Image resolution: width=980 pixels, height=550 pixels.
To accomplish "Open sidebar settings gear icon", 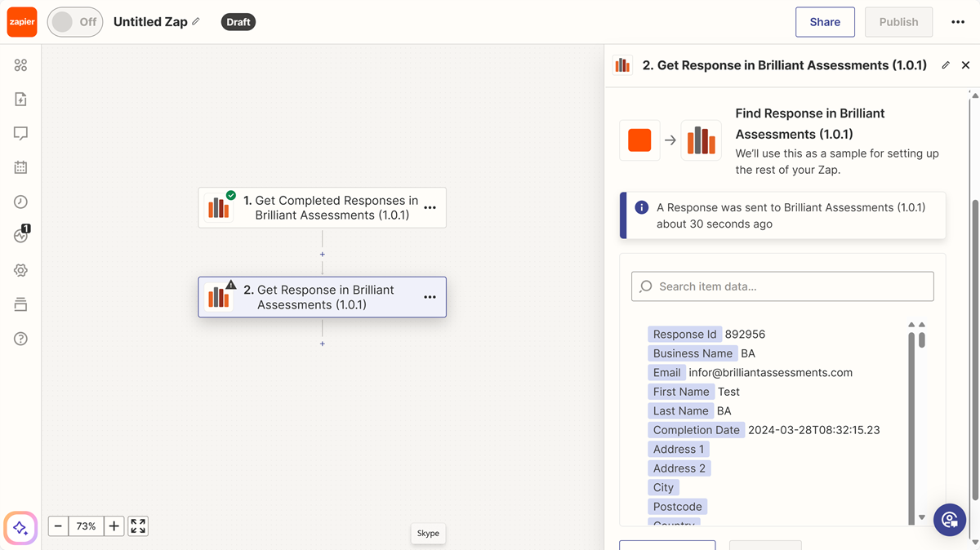I will click(20, 270).
